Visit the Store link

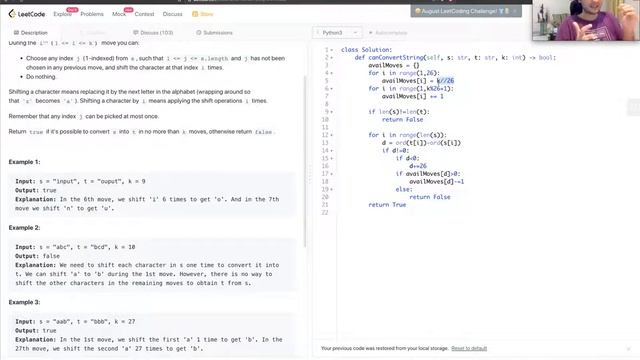click(x=207, y=14)
